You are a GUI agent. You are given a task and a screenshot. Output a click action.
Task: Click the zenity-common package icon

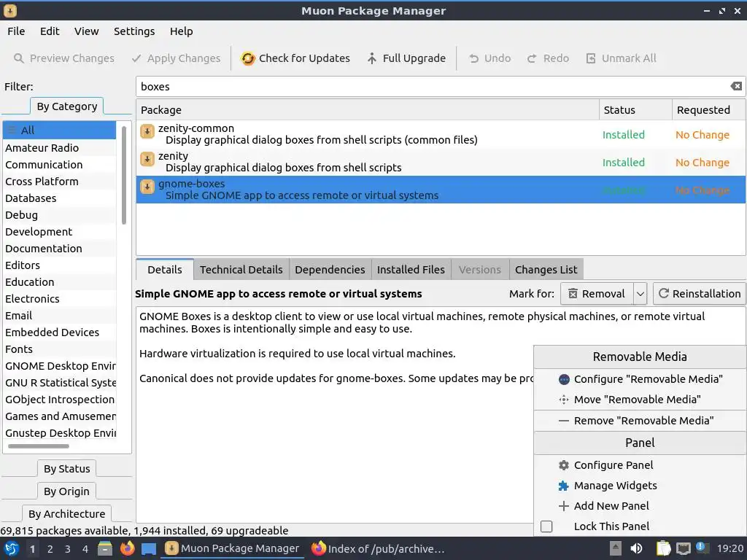pos(147,131)
